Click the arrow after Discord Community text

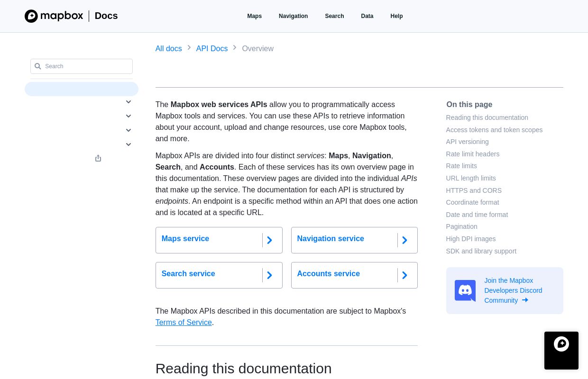(525, 300)
